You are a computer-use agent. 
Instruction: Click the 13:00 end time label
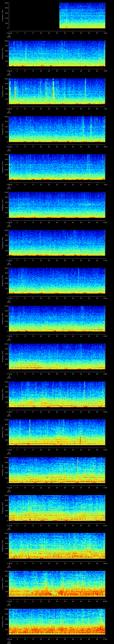[x=105, y=336]
